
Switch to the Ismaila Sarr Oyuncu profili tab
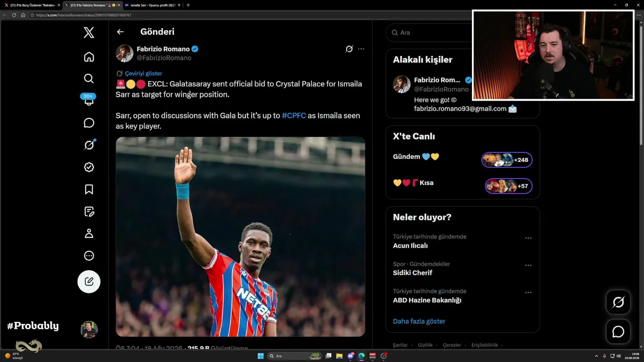tap(151, 5)
